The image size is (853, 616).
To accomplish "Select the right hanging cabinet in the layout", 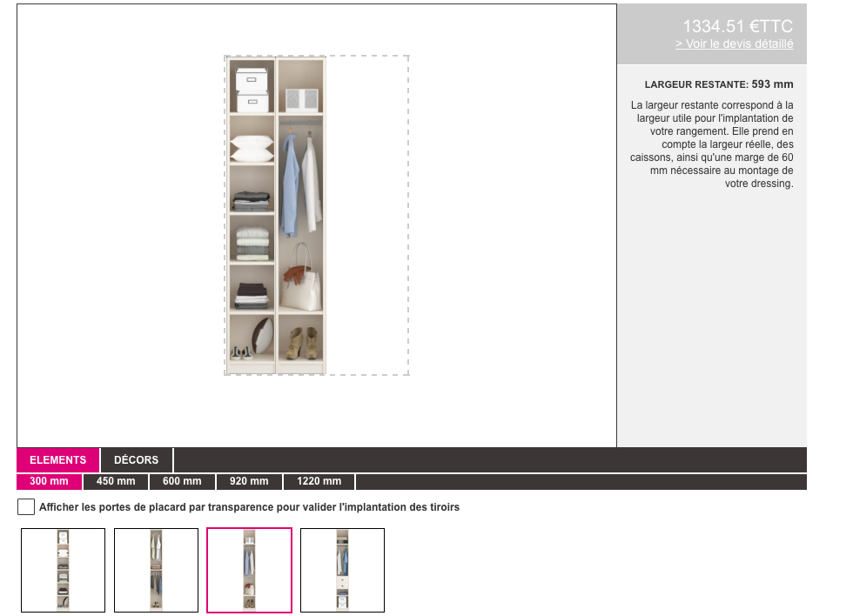I will [301, 215].
